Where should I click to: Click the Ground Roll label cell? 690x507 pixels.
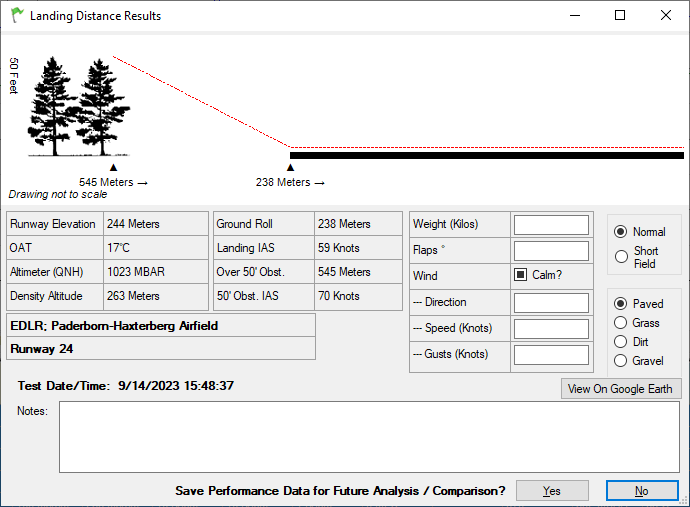pos(264,224)
